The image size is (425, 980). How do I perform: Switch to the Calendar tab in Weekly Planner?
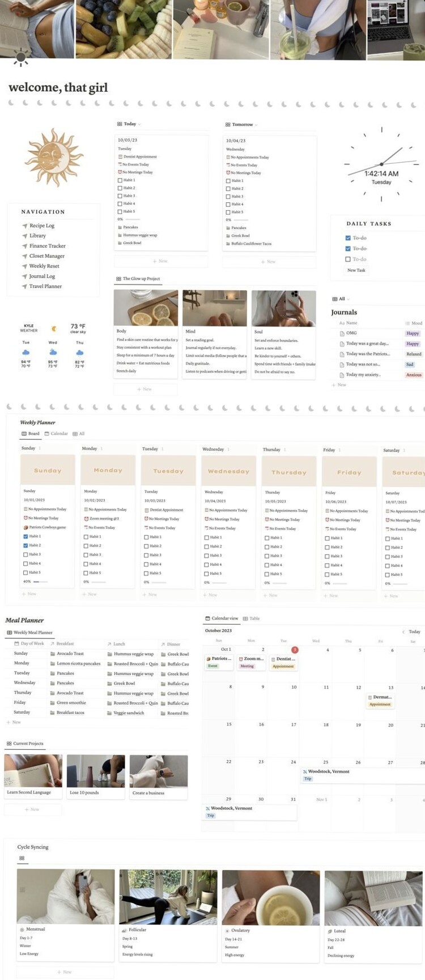coord(56,434)
